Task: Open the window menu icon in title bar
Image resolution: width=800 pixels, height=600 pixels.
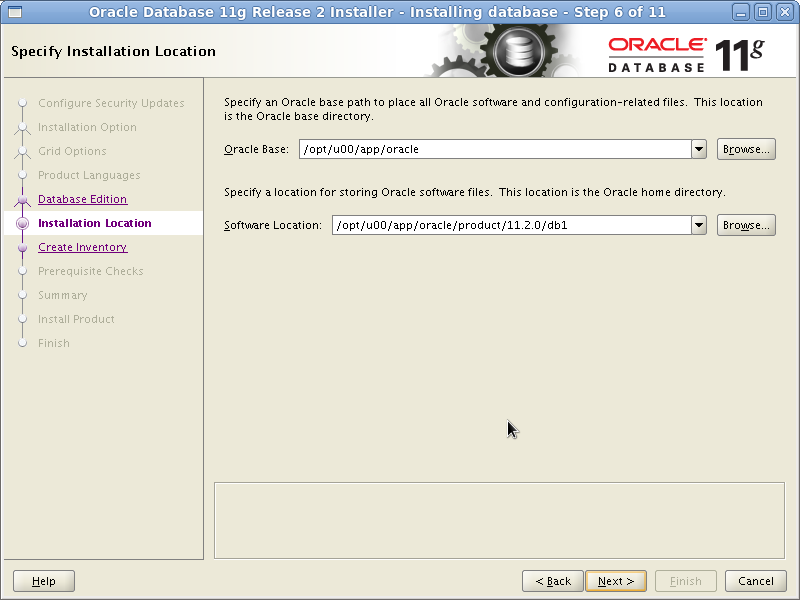Action: tap(15, 12)
